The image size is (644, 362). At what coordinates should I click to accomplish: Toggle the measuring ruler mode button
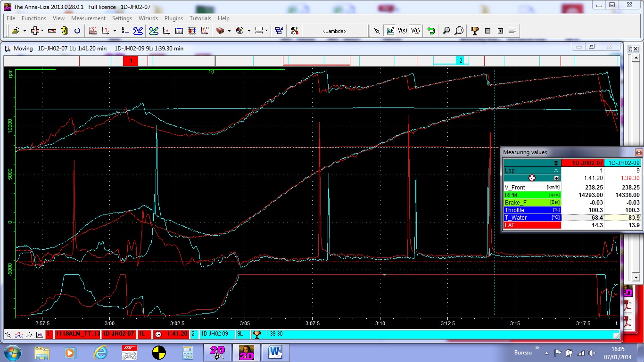point(390,31)
